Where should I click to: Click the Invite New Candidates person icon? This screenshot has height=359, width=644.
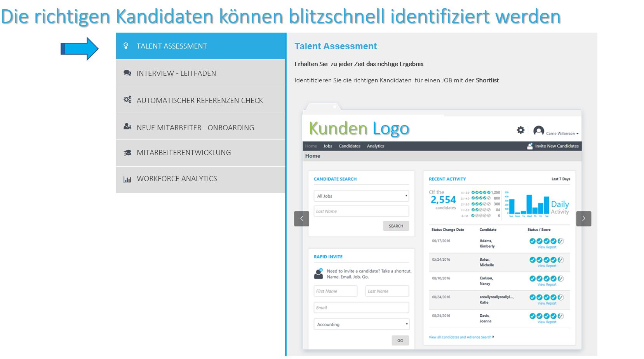[x=530, y=146]
